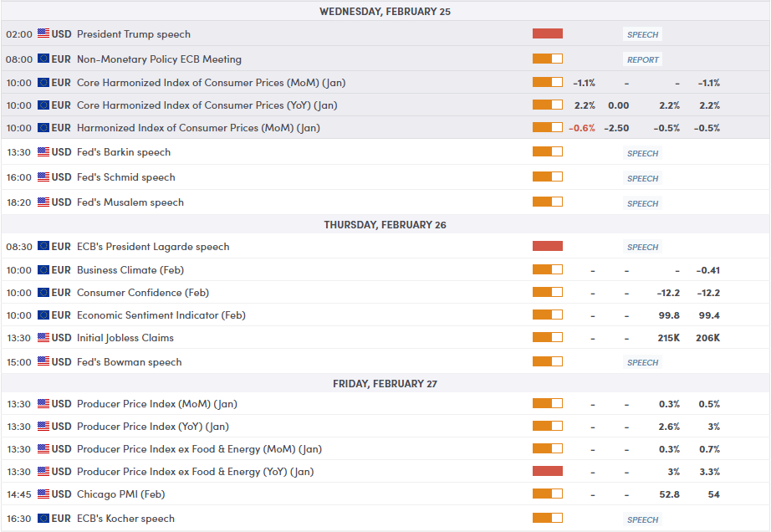Click the US flag next to Chicago PMI (Feb)
Screen dimensions: 771x532
(x=43, y=494)
